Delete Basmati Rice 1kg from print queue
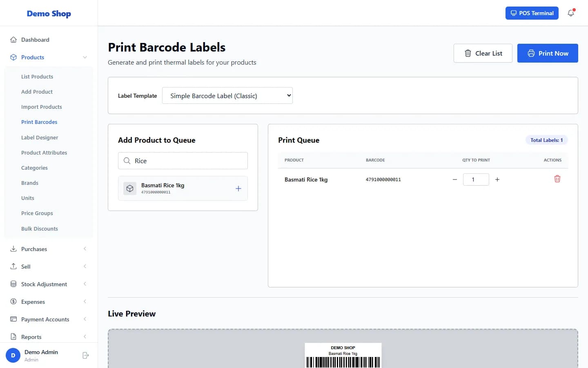588x368 pixels. [557, 179]
